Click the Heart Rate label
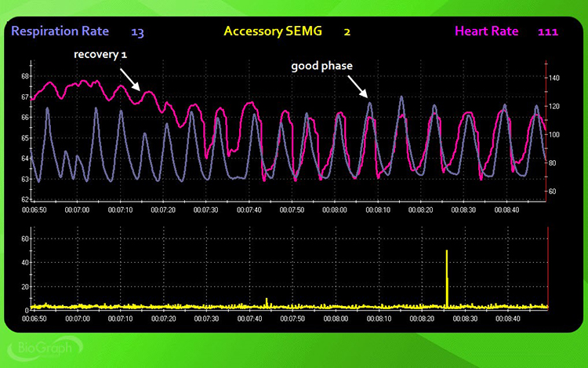The height and width of the screenshot is (368, 588). 487,32
